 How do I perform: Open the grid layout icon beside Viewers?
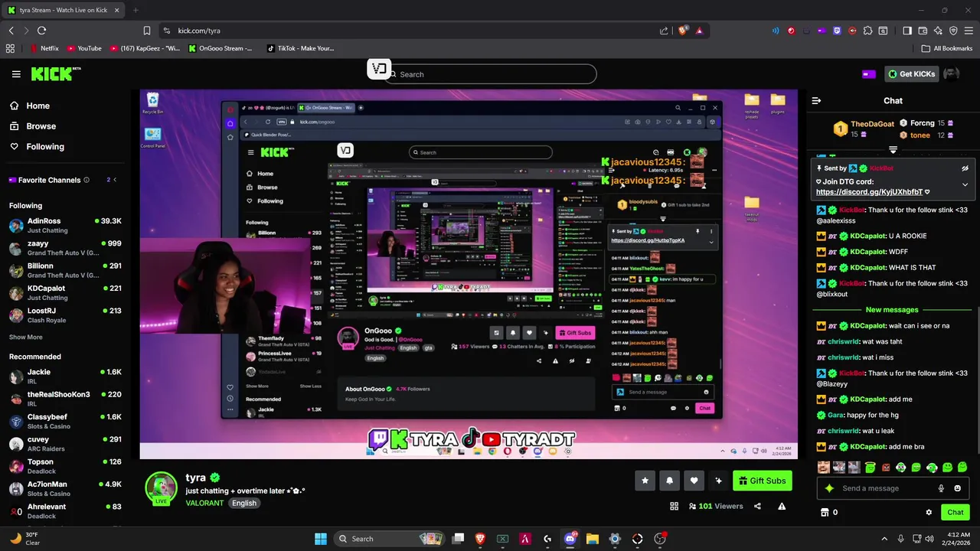point(674,506)
